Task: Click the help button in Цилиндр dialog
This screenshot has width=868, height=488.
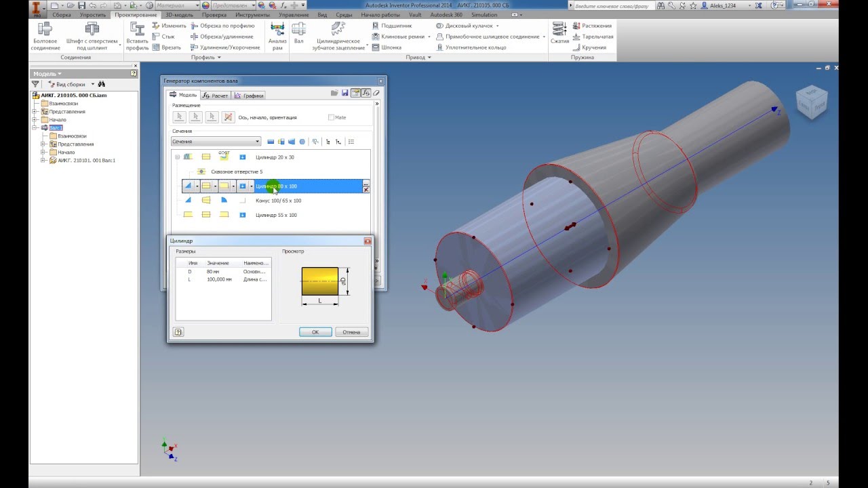Action: point(178,332)
